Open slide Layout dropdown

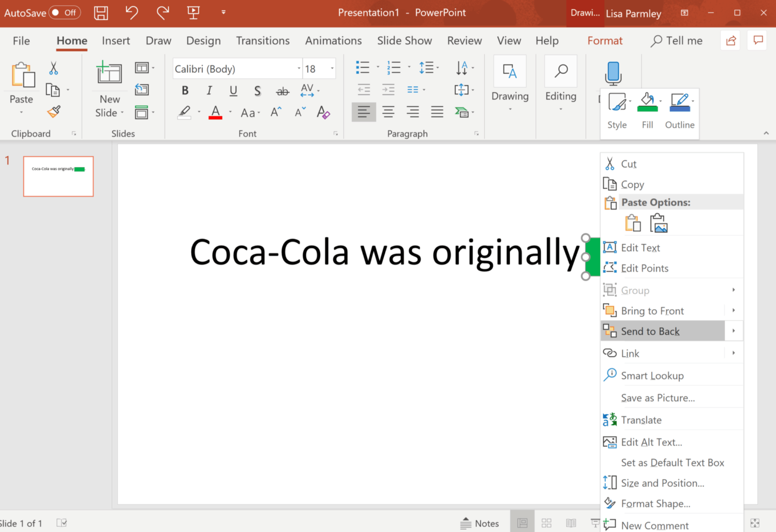coord(144,68)
